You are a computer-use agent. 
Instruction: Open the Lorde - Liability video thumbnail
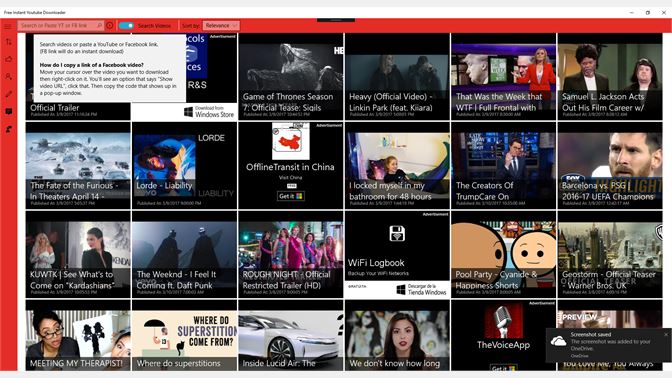[184, 165]
